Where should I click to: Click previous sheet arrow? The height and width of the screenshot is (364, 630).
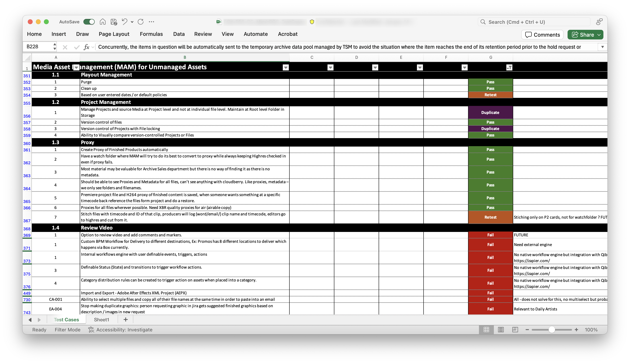coord(30,320)
